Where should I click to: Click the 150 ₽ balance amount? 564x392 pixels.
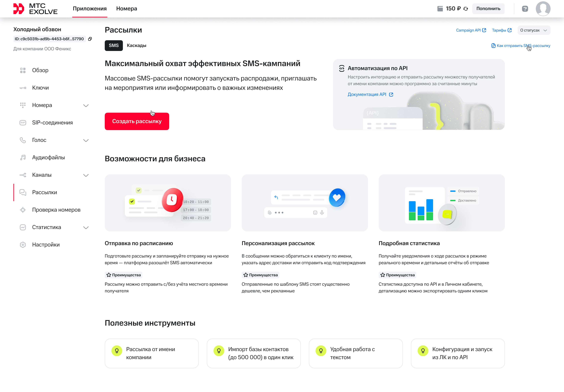pyautogui.click(x=453, y=9)
